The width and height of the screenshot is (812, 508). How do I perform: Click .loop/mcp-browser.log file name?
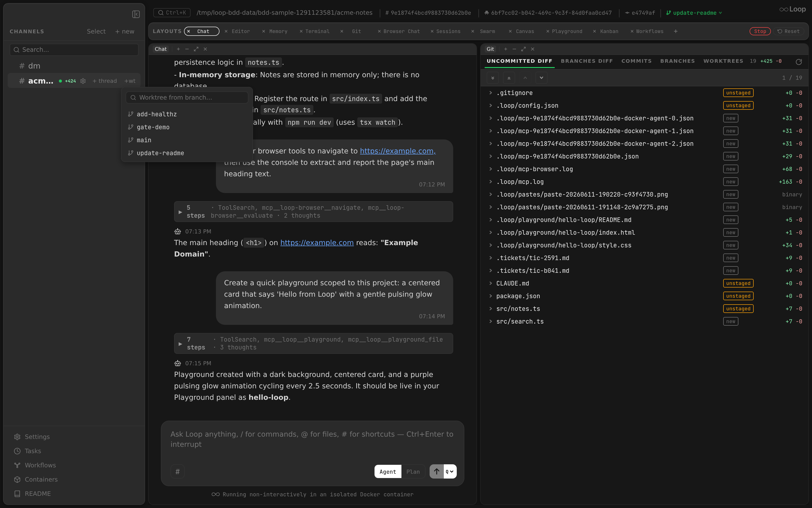pos(534,169)
